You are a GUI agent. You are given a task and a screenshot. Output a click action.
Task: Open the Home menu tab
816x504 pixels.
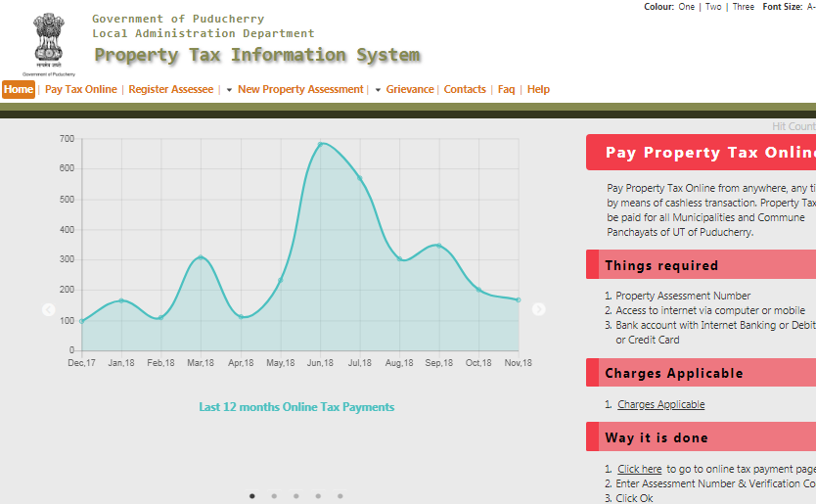pos(19,89)
